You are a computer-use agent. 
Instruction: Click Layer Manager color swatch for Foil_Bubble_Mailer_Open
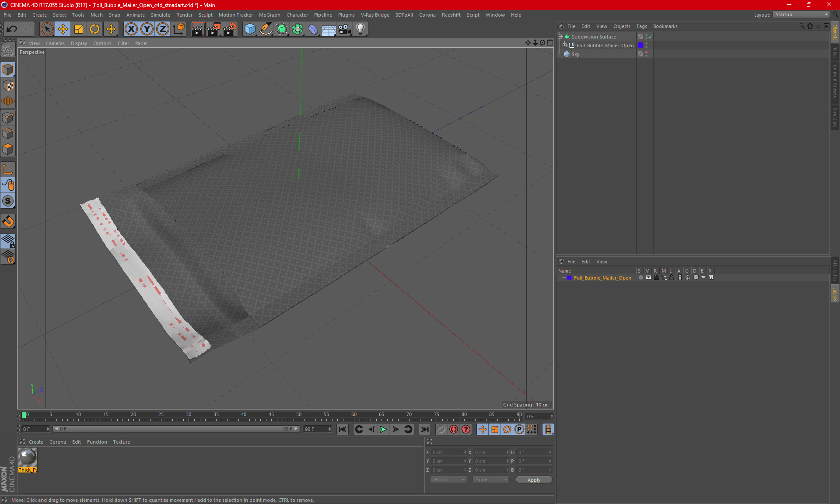pos(569,278)
